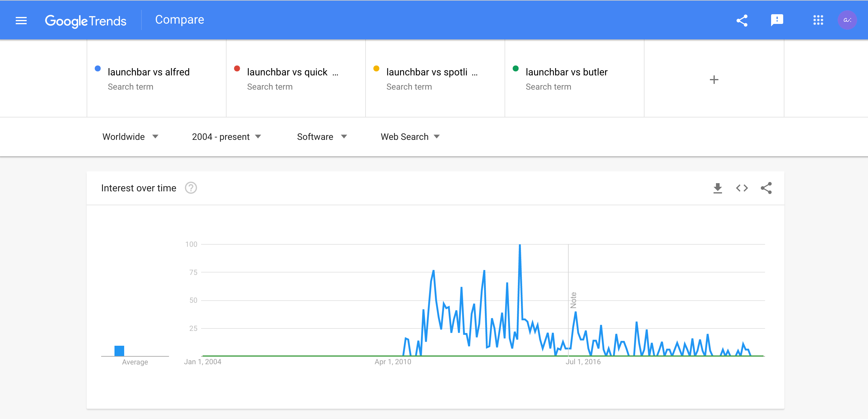Edit the launchbar vs quick search term
Screen dimensions: 868x419
click(x=287, y=72)
